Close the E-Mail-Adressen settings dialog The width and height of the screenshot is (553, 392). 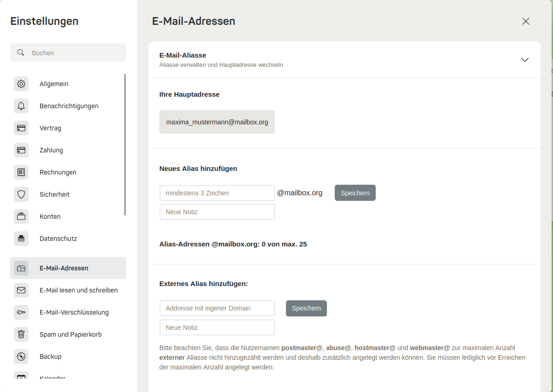click(526, 21)
